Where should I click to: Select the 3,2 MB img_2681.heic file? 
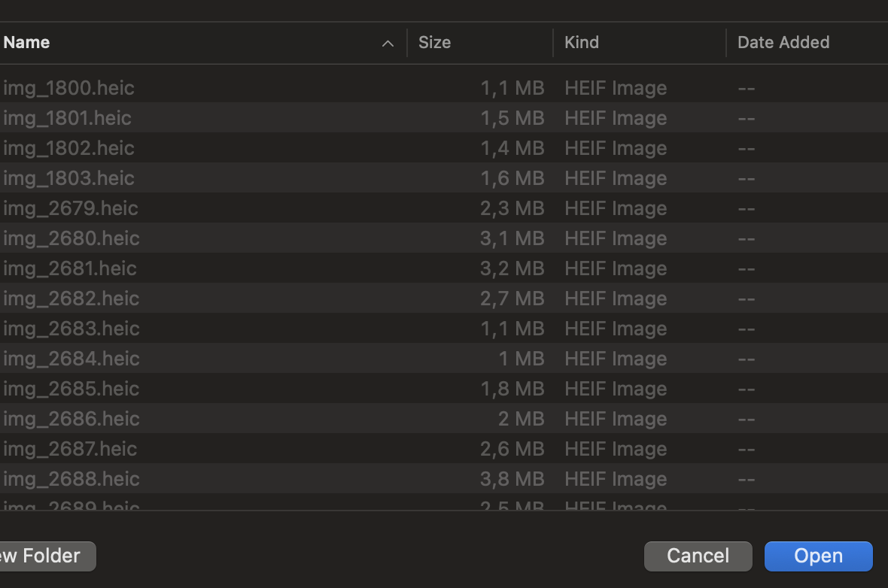(x=70, y=268)
